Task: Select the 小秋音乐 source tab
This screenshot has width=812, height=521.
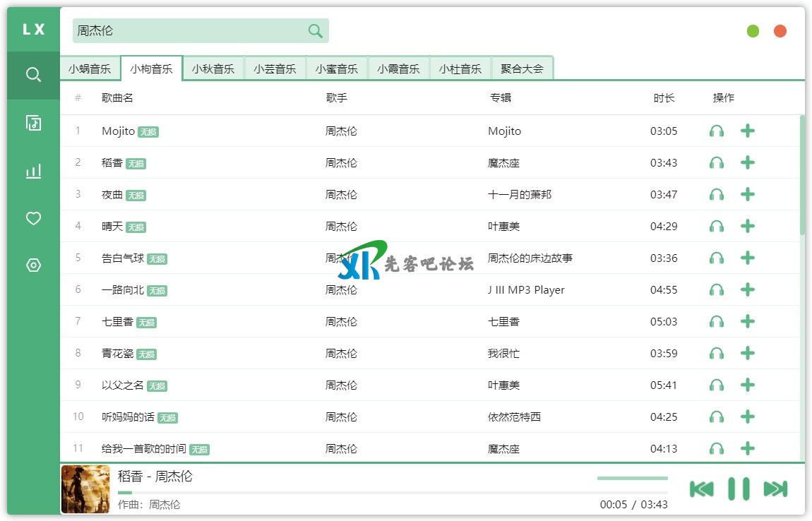Action: 213,69
